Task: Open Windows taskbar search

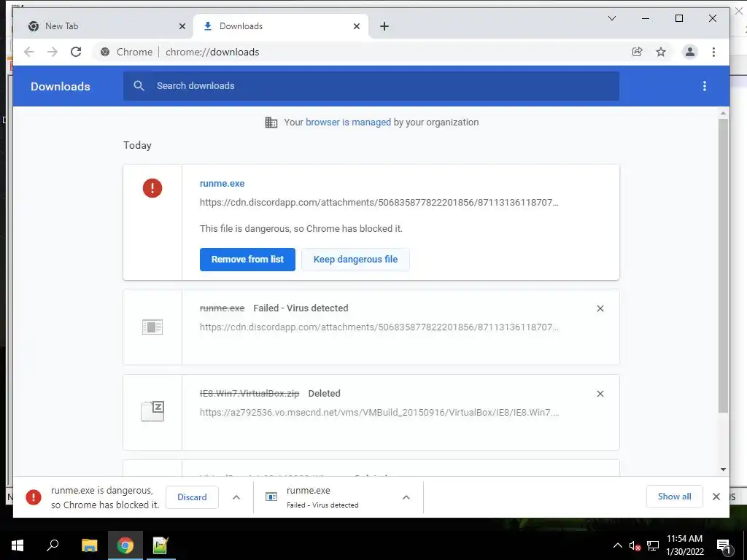Action: pyautogui.click(x=53, y=545)
